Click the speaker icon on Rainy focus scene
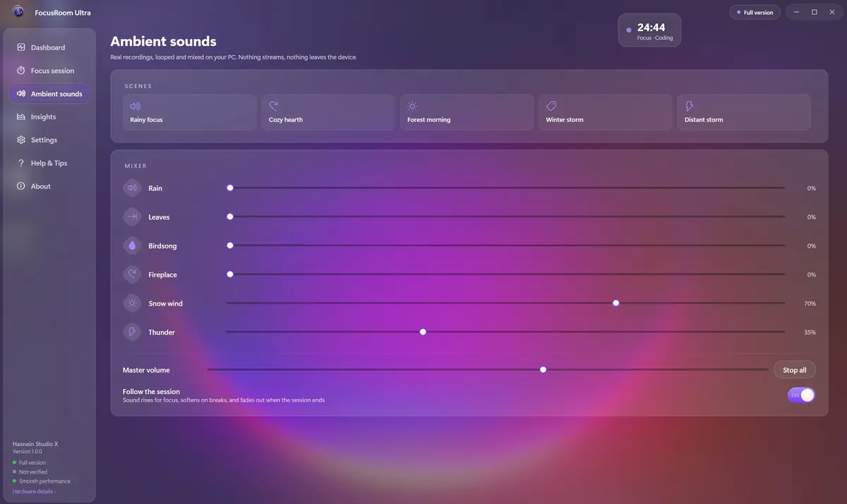Screen dimensions: 847x504 (136, 106)
